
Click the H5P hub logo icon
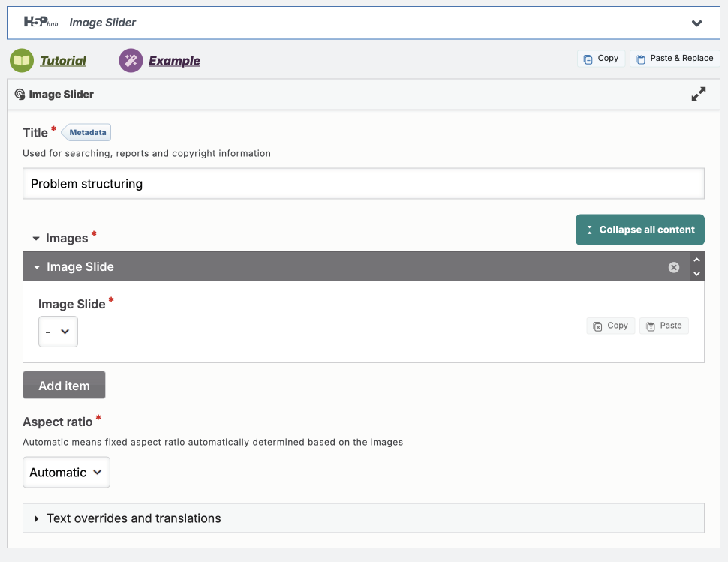[41, 23]
